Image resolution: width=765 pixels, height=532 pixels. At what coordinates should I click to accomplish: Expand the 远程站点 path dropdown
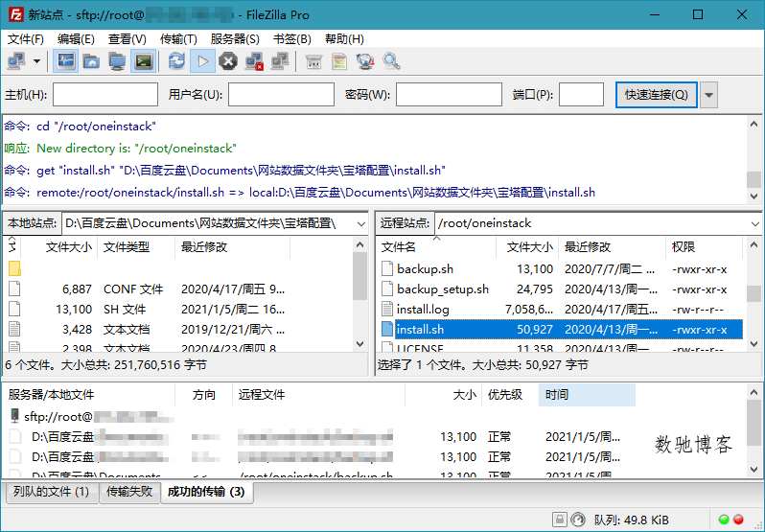click(754, 223)
